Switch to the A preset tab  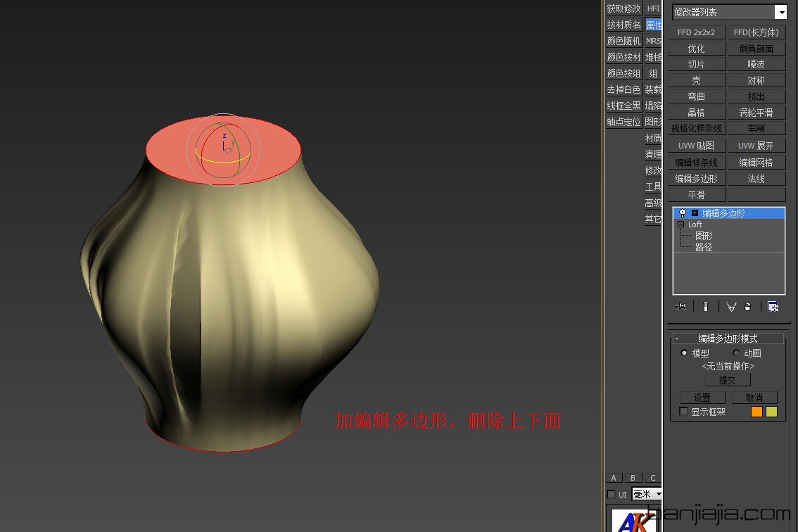tap(614, 478)
